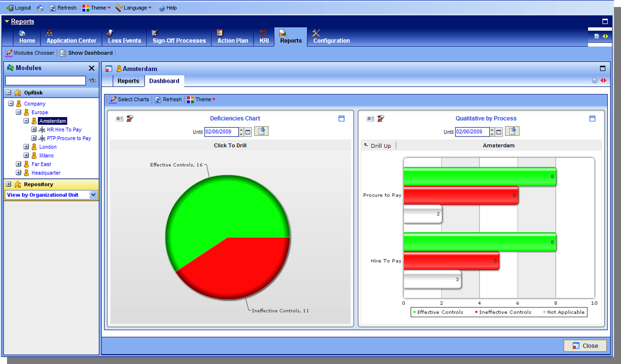Expand the London tree node
The width and height of the screenshot is (621, 364).
pos(26,147)
